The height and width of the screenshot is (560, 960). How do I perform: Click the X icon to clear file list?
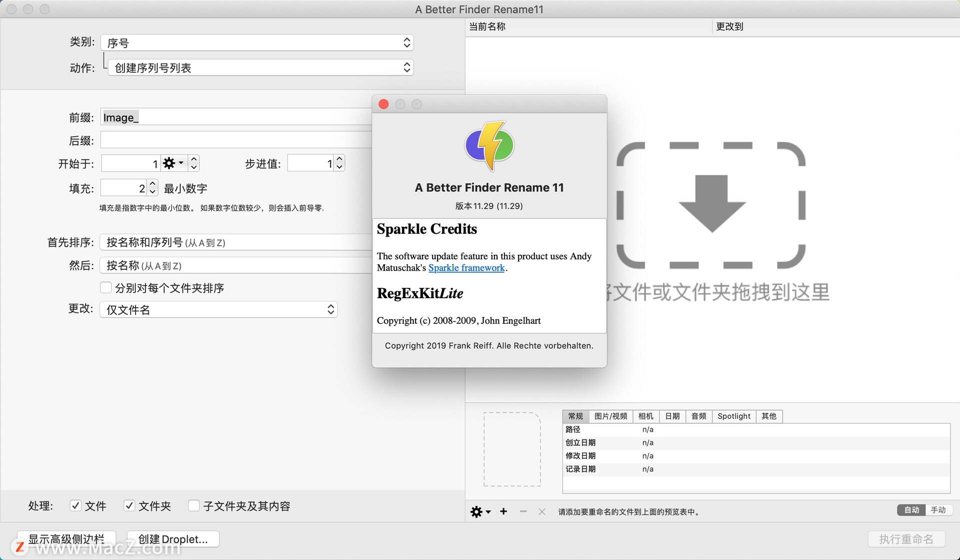click(542, 512)
